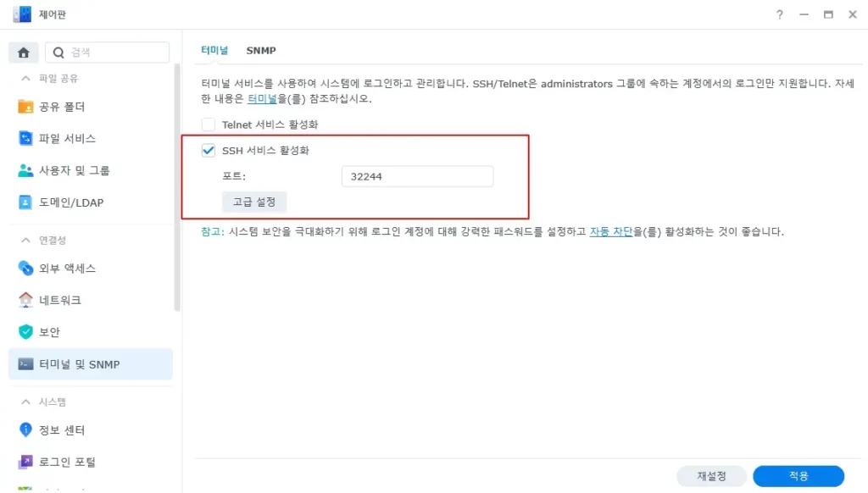
Task: Open the 자동 차단 link
Action: tap(610, 231)
